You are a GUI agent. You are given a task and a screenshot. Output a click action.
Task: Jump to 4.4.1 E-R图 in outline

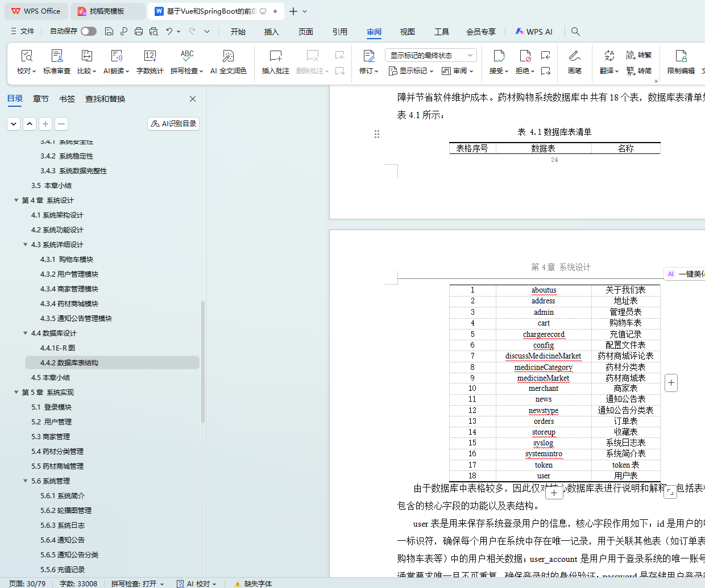(x=57, y=348)
